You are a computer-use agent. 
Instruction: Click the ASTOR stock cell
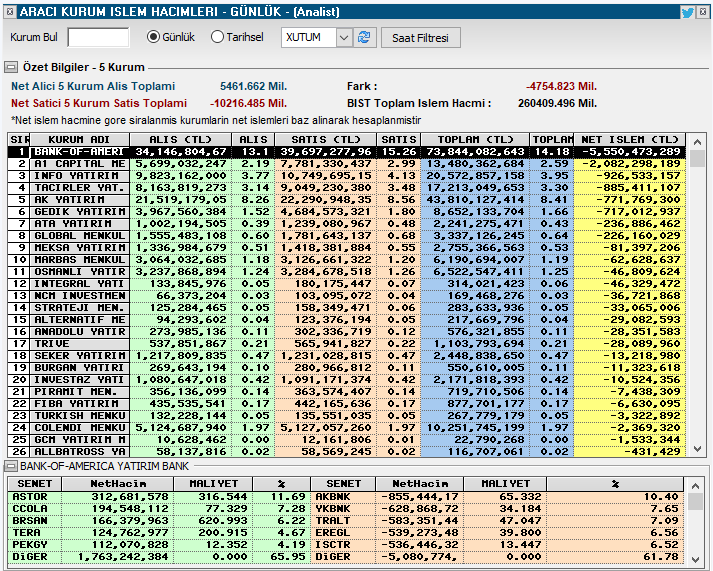point(35,497)
